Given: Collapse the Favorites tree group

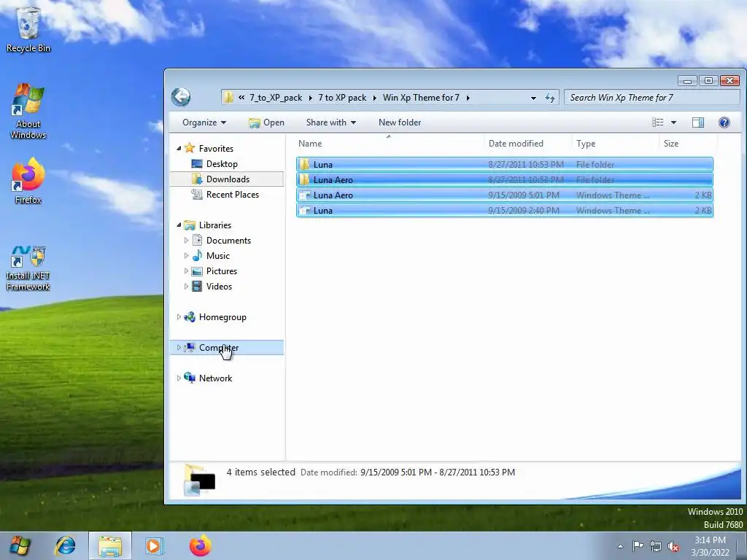Looking at the screenshot, I should tap(179, 149).
